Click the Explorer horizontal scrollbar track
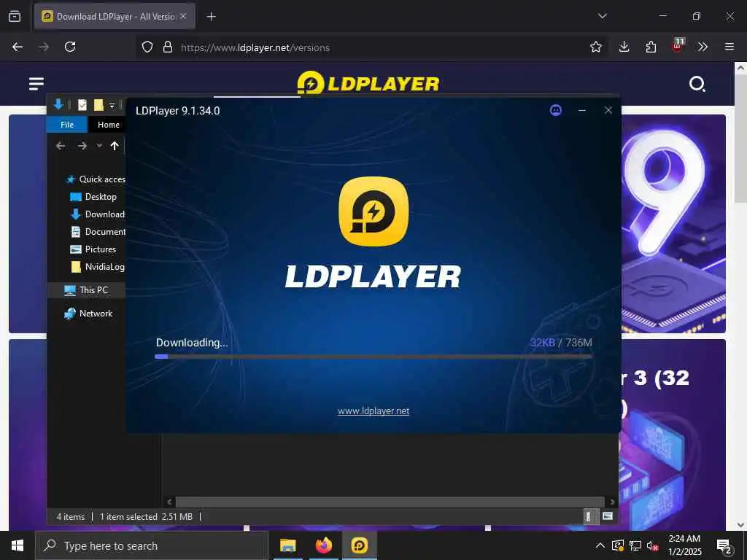 391,502
